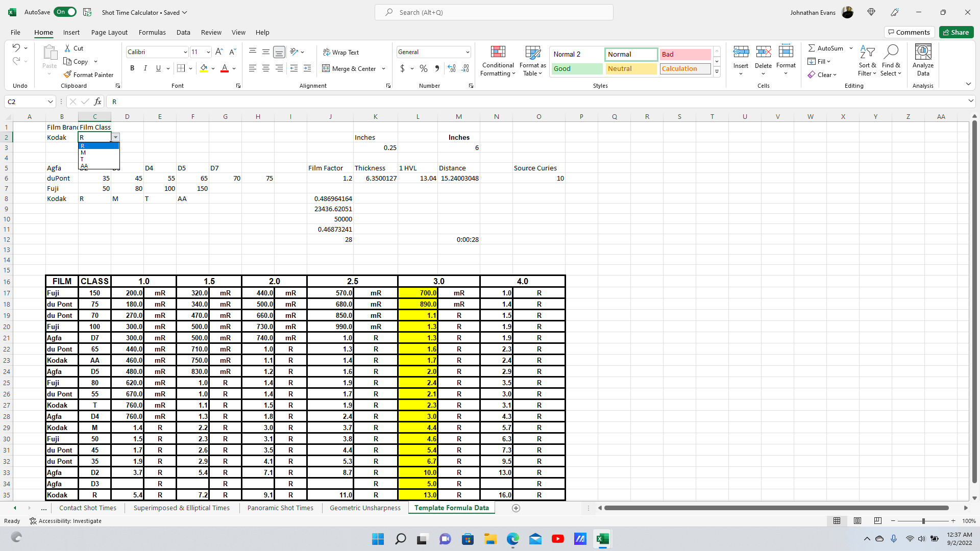Expand the cell Styles gallery
Image resolution: width=980 pixels, height=551 pixels.
[x=717, y=72]
